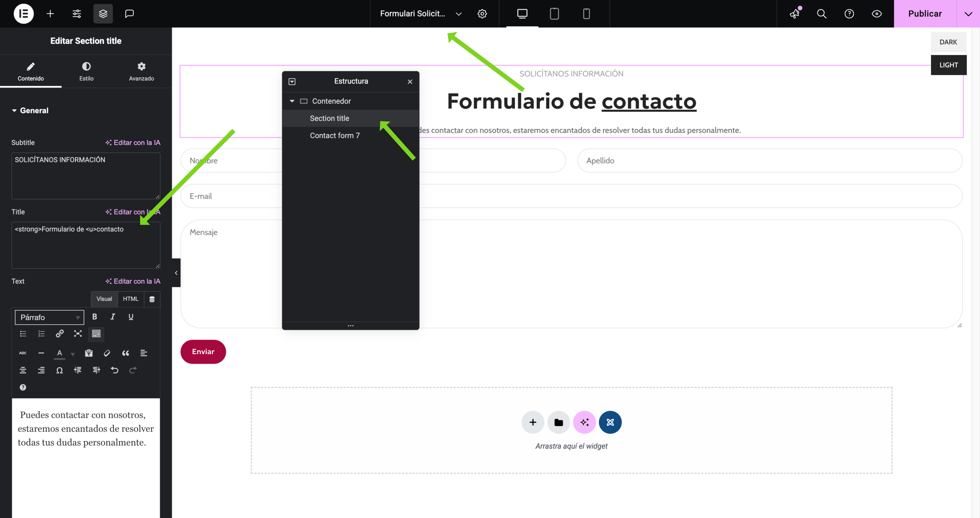Apply strikethrough formatting

(23, 353)
